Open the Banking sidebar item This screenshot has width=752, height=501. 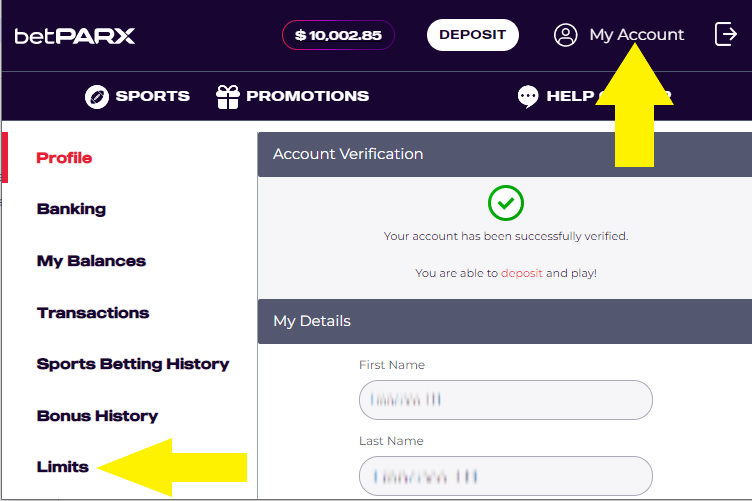[71, 209]
